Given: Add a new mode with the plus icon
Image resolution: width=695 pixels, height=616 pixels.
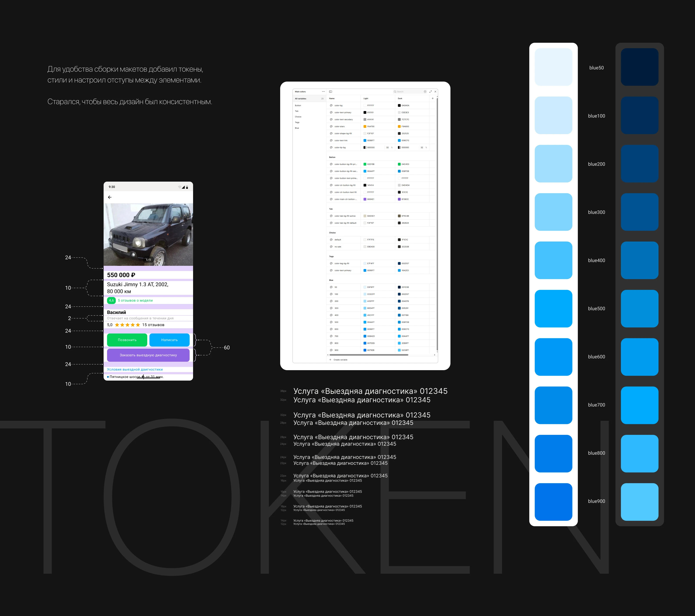Looking at the screenshot, I should (x=432, y=99).
